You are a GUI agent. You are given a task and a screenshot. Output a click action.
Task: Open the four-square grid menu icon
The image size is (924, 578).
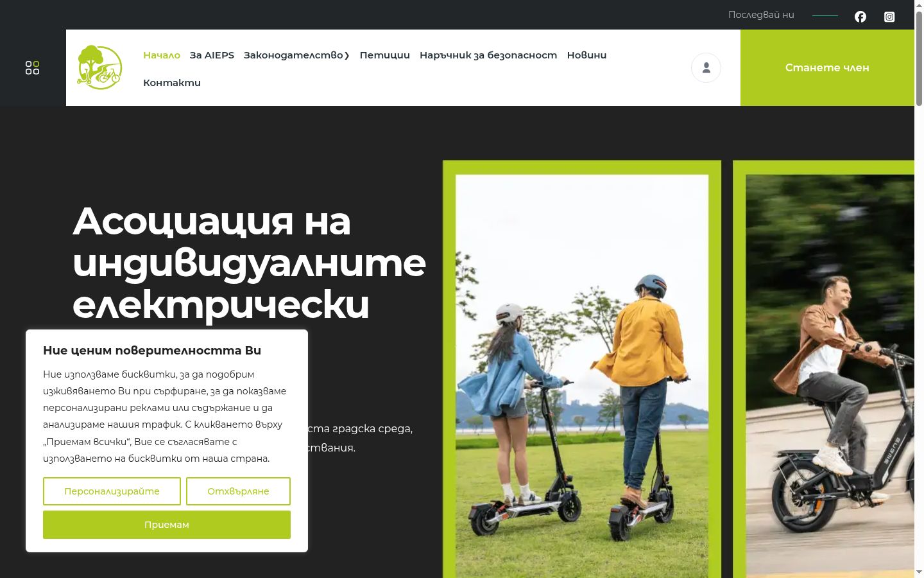[x=32, y=67]
